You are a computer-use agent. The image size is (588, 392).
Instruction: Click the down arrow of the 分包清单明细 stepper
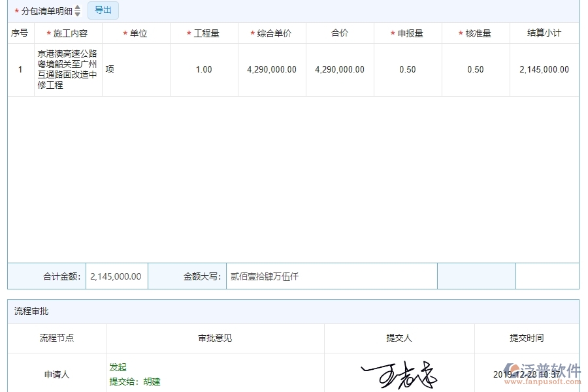tap(76, 13)
